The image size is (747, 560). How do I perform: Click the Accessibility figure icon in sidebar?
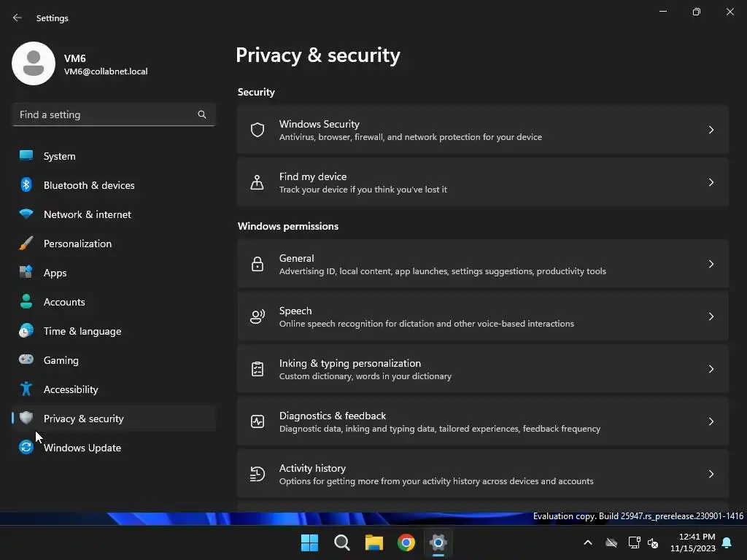(26, 389)
